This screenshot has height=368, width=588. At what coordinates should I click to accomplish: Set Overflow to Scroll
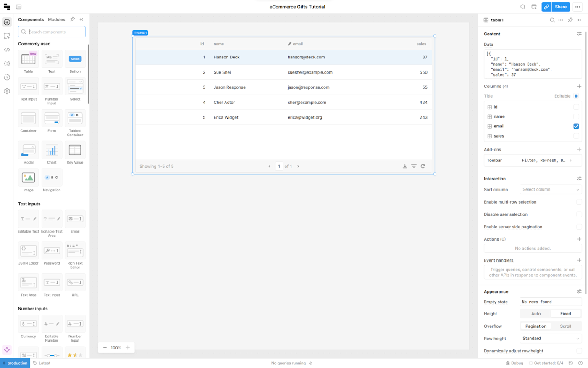[x=566, y=326]
